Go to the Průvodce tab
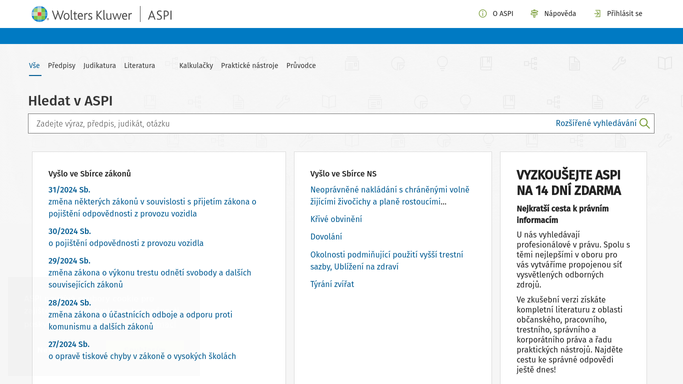The height and width of the screenshot is (384, 683). click(301, 65)
